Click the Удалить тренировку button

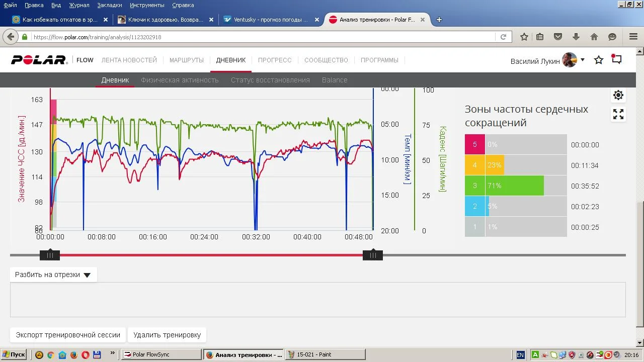167,335
